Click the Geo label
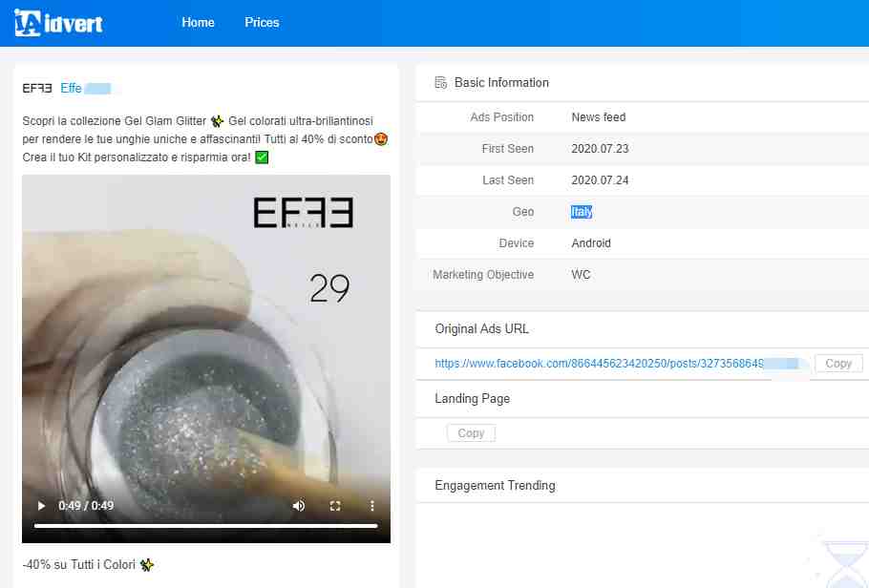The height and width of the screenshot is (588, 869). 523,212
